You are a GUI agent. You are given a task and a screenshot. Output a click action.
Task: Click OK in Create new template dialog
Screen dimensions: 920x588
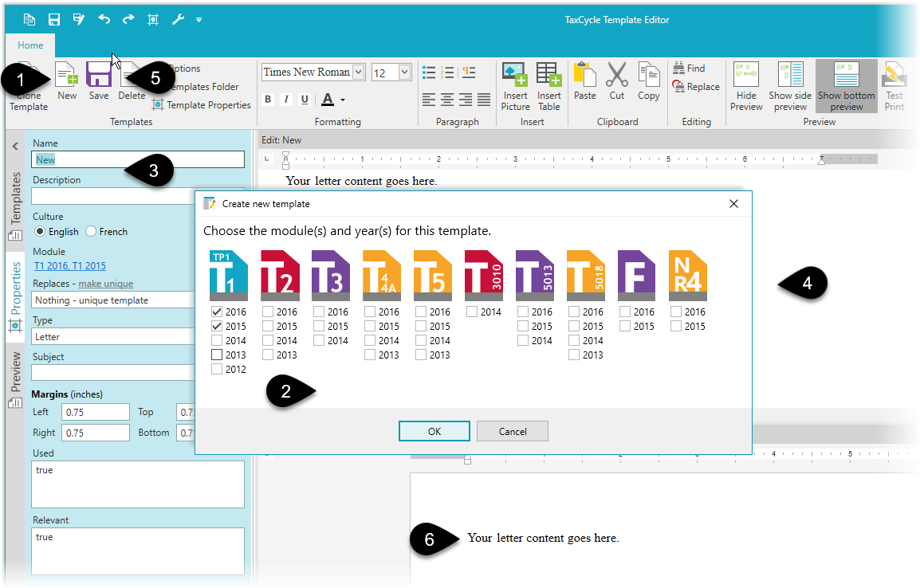(434, 431)
